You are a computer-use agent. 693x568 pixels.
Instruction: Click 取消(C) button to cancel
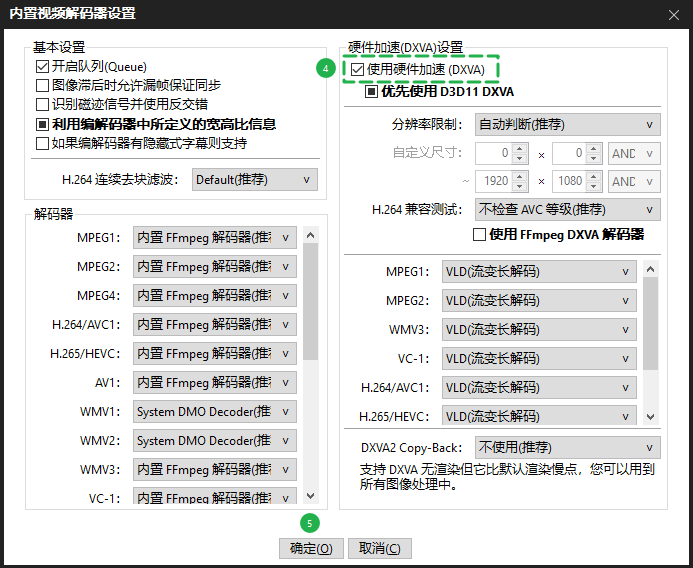coord(380,548)
